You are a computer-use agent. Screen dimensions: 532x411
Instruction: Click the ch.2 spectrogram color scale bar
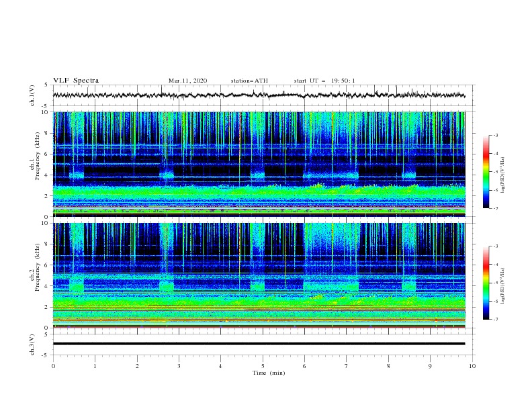[x=486, y=283]
